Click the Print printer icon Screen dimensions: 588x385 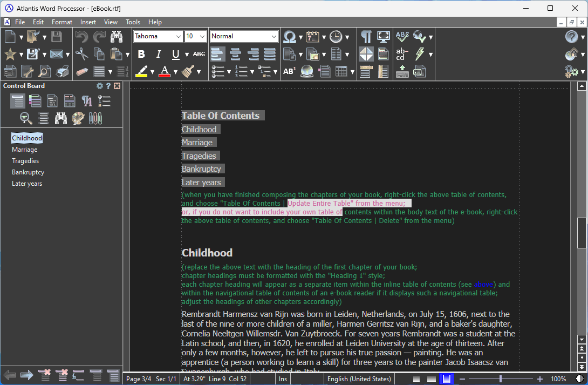62,71
